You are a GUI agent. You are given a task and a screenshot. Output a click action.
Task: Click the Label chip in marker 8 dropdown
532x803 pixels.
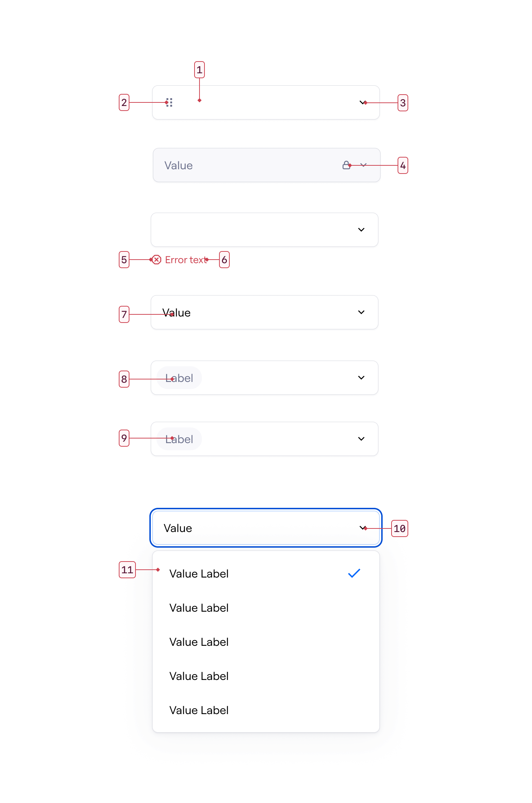[x=179, y=378]
